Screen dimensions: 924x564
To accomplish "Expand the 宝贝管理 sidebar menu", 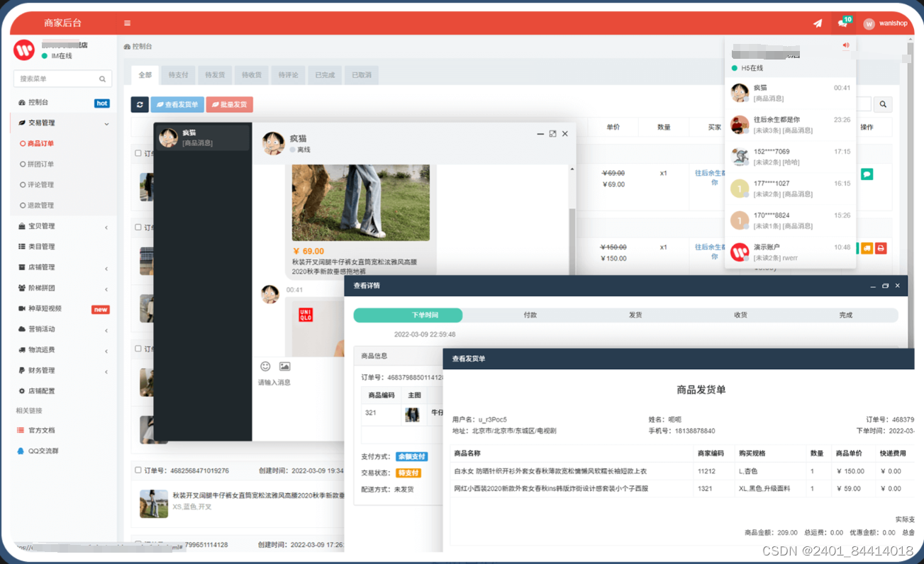I will tap(63, 226).
